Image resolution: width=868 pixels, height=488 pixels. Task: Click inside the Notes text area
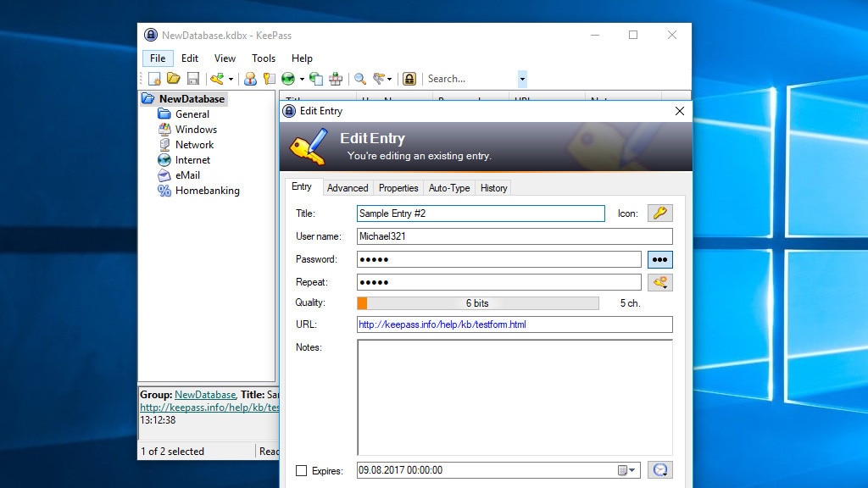pos(515,397)
